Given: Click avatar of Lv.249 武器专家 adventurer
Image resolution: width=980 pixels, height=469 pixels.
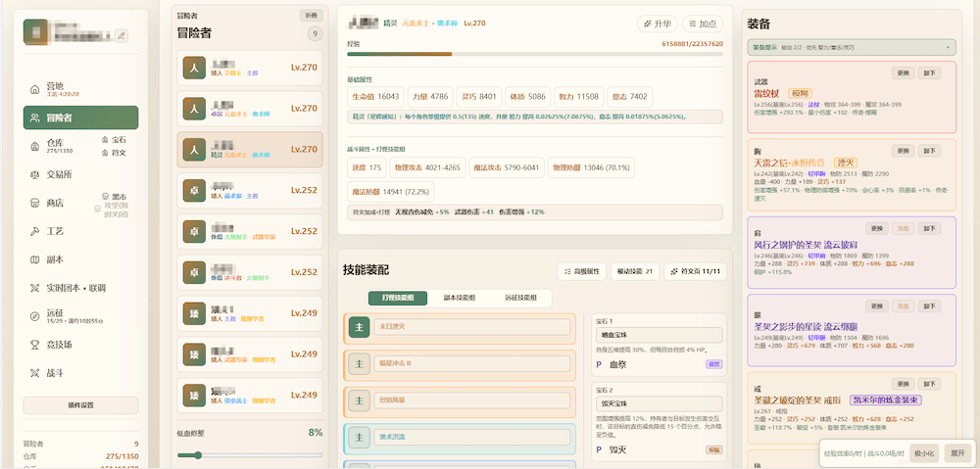Looking at the screenshot, I should click(x=194, y=354).
